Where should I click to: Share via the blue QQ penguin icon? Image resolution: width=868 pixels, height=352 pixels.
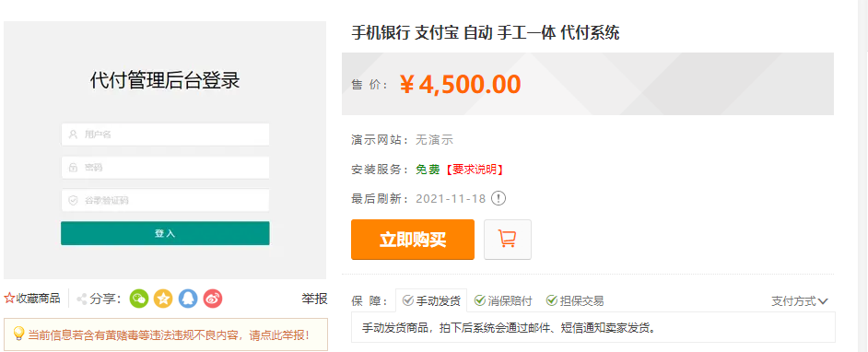pyautogui.click(x=188, y=299)
